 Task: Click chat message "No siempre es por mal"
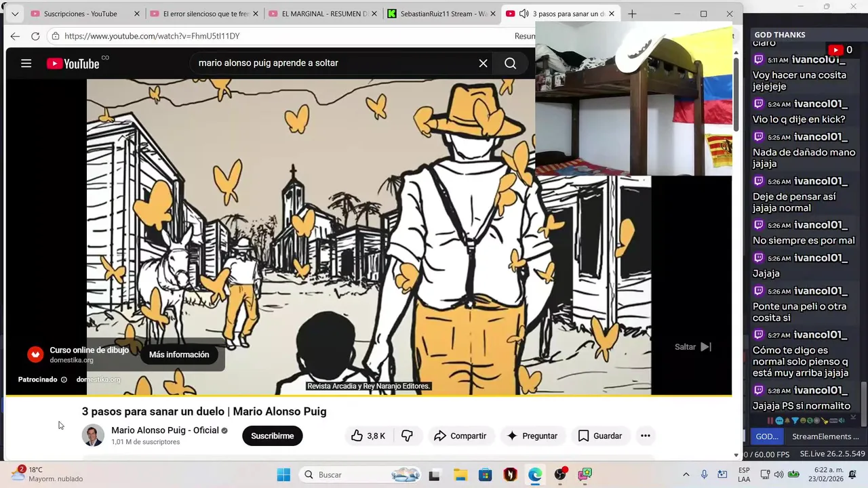point(804,240)
